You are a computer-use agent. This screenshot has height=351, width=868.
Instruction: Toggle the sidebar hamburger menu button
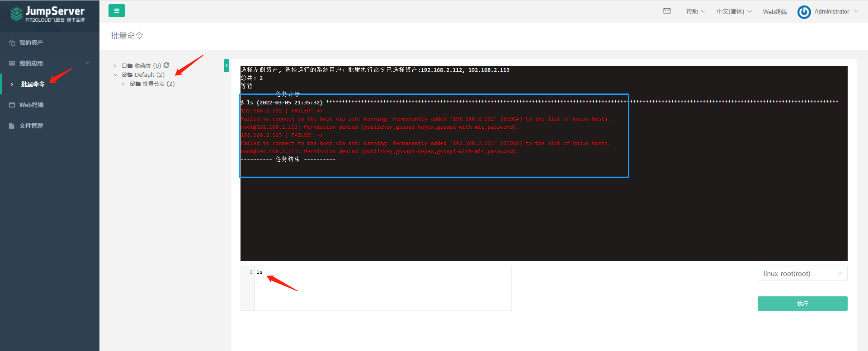[x=117, y=11]
